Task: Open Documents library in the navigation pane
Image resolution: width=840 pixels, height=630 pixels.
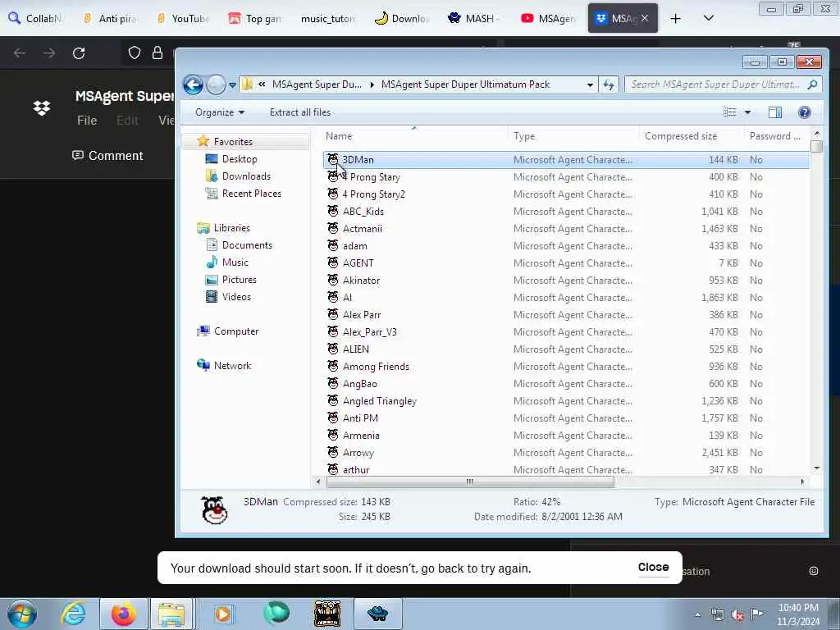Action: coord(247,244)
